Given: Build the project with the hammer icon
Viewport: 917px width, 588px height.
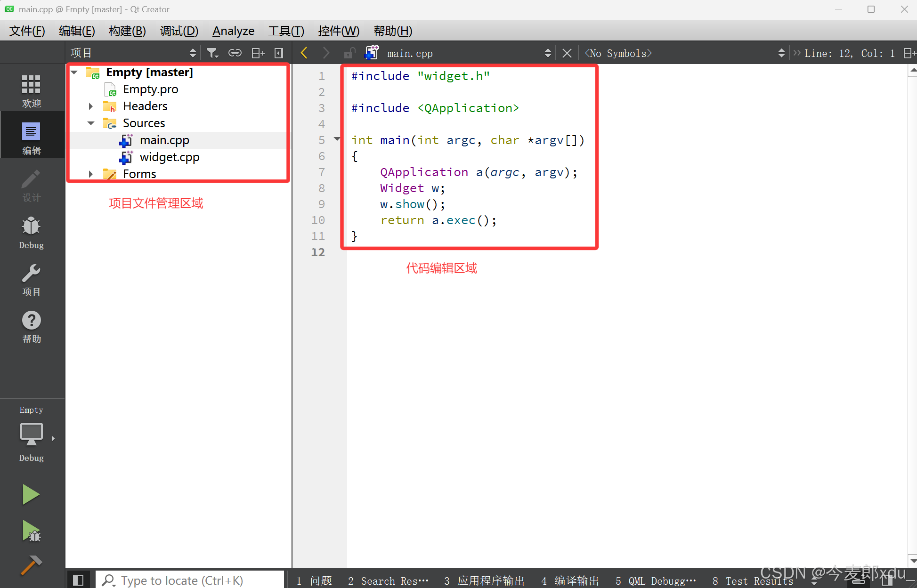Looking at the screenshot, I should point(31,565).
